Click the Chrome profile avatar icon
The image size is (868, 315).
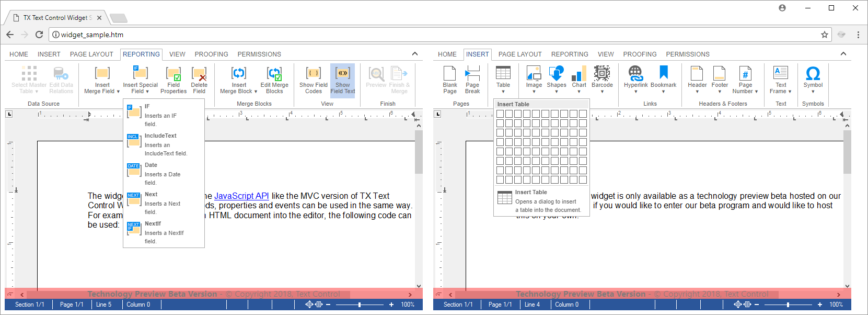click(x=782, y=8)
